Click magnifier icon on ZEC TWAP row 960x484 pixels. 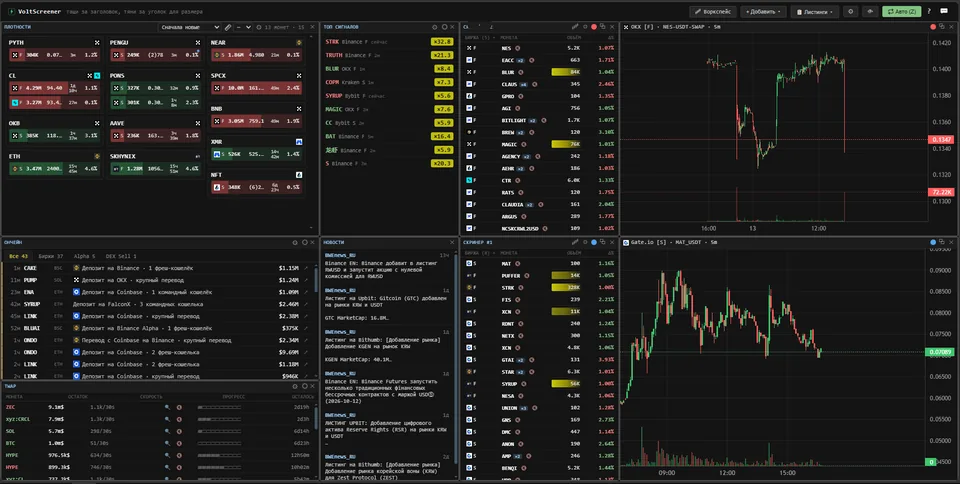tap(167, 407)
